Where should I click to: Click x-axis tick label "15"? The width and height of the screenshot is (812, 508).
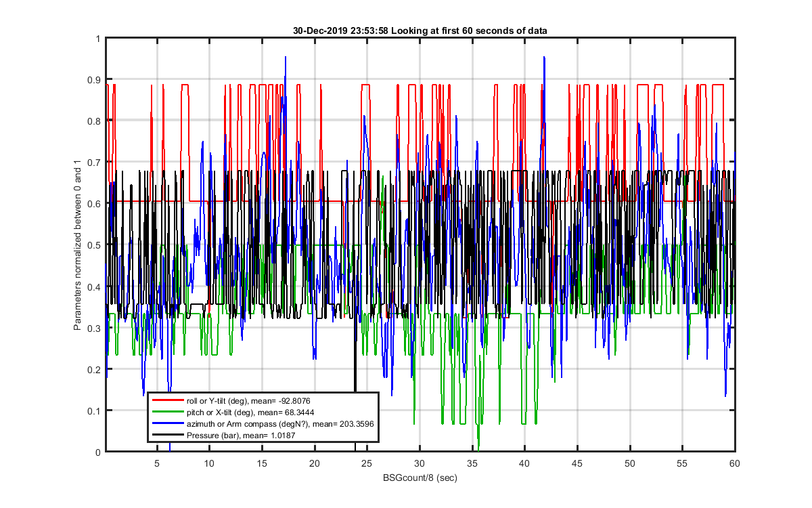point(262,463)
